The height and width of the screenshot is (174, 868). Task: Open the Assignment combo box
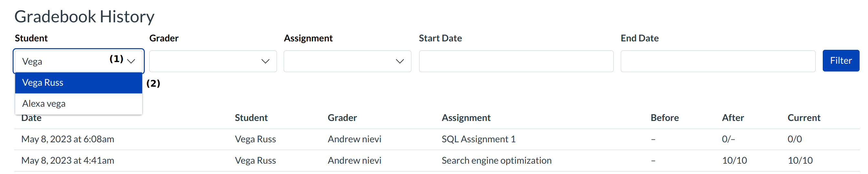click(x=340, y=61)
